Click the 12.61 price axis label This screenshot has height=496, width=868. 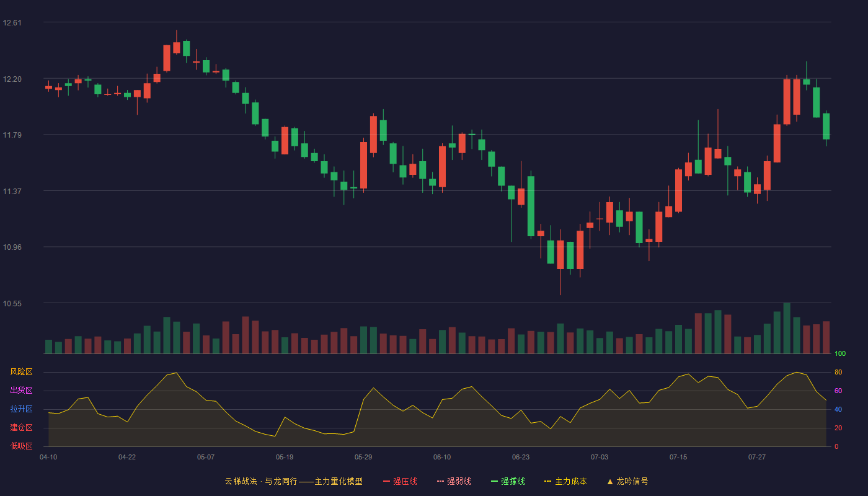[x=12, y=23]
